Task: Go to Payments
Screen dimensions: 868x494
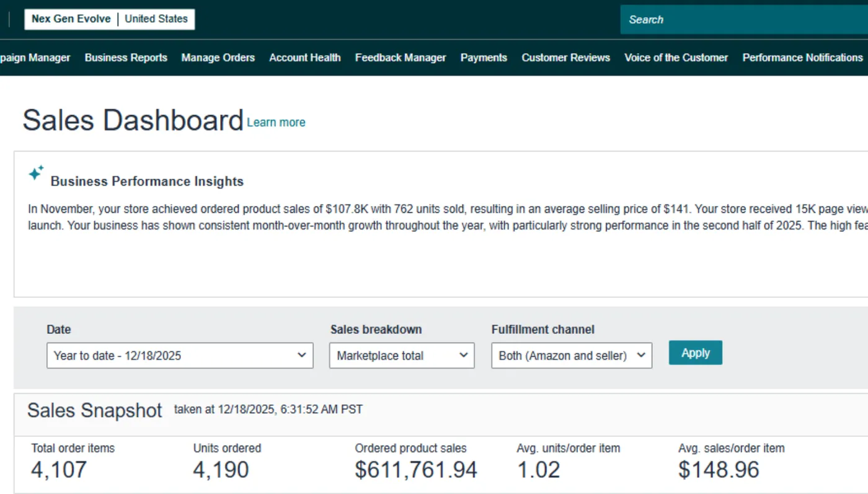Action: (484, 58)
